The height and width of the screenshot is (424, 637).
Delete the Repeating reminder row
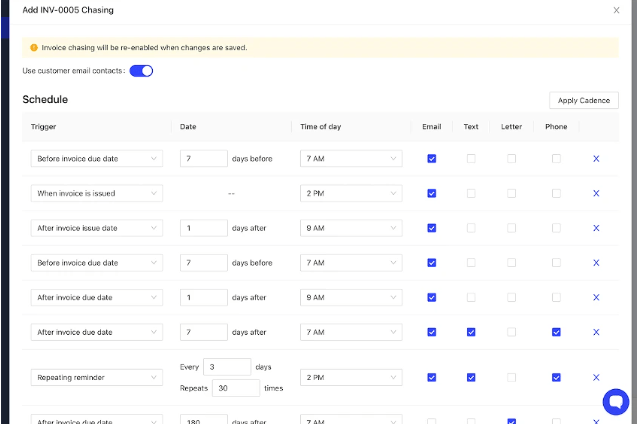click(596, 377)
